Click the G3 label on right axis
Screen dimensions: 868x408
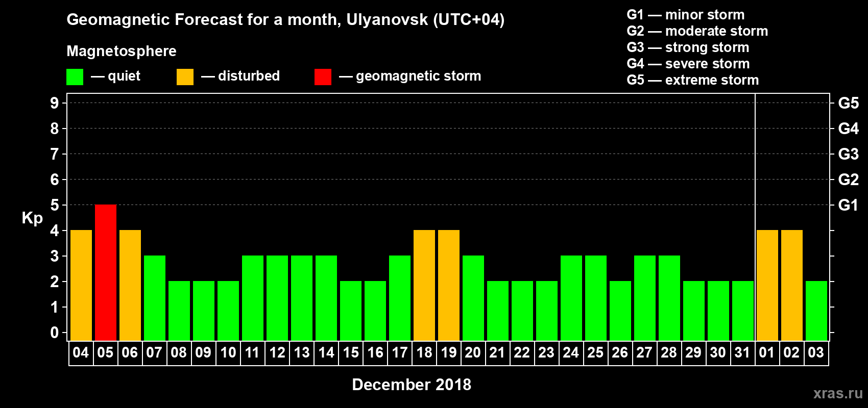point(848,154)
